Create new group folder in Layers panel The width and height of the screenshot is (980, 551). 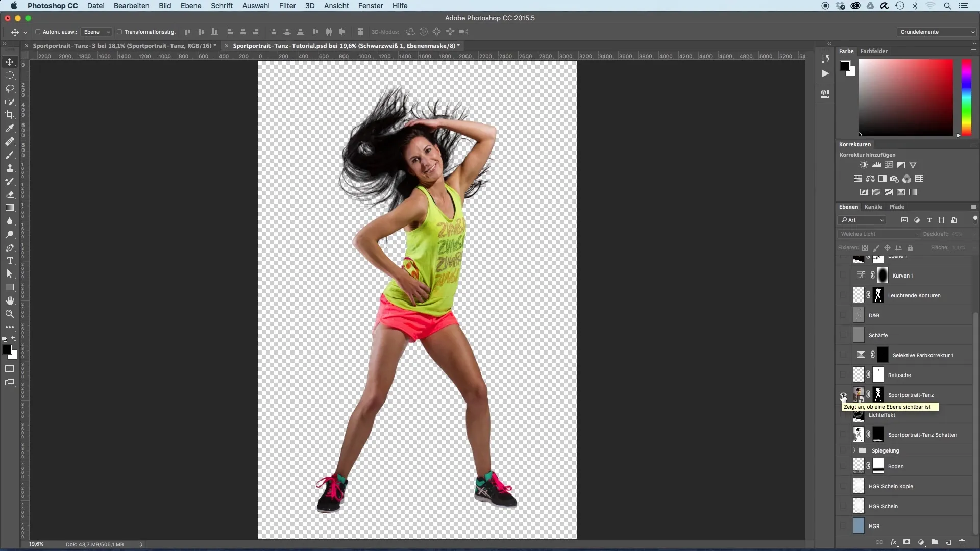pos(935,542)
